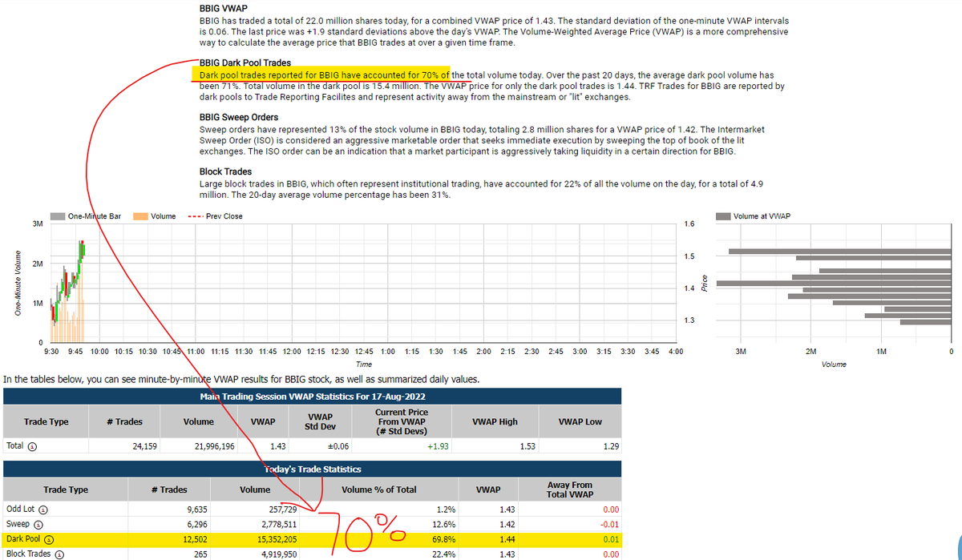Select the VWAP High value 1.53
Image resolution: width=962 pixels, height=560 pixels.
point(527,446)
